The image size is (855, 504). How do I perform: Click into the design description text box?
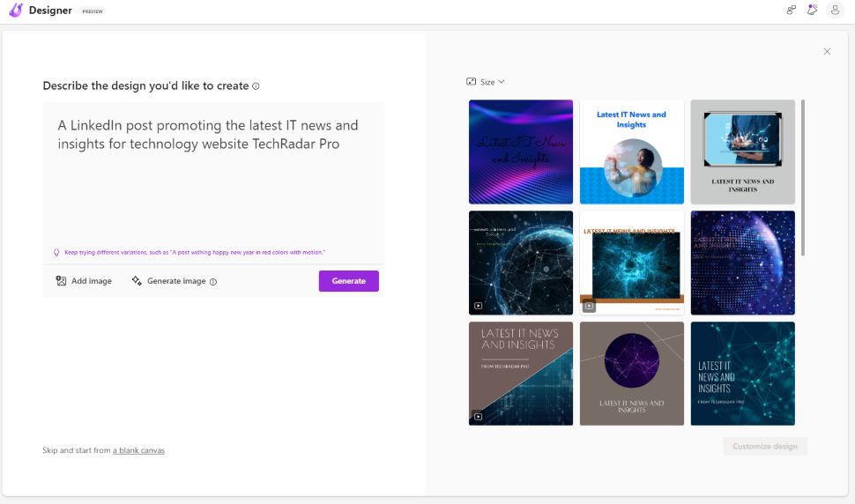[x=212, y=176]
